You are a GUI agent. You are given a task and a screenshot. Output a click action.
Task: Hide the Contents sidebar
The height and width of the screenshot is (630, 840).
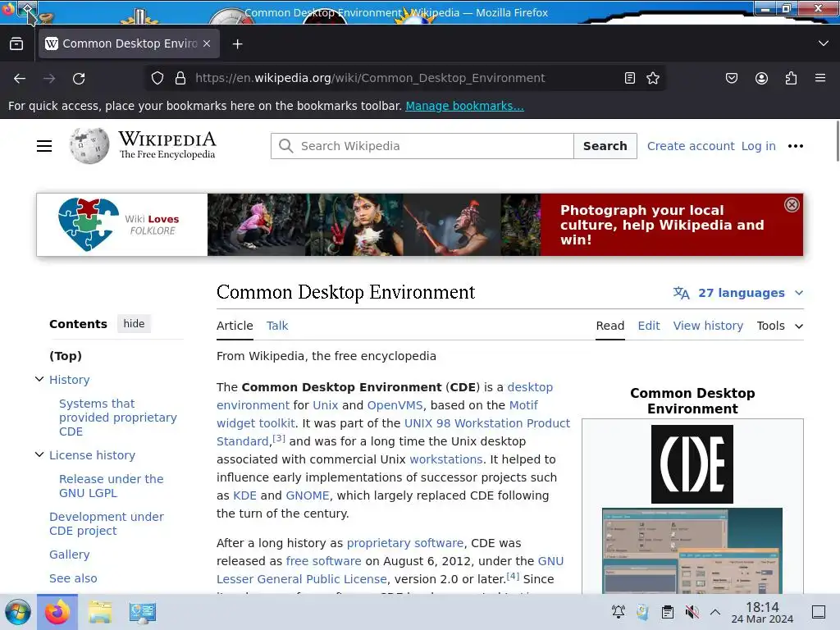(134, 323)
